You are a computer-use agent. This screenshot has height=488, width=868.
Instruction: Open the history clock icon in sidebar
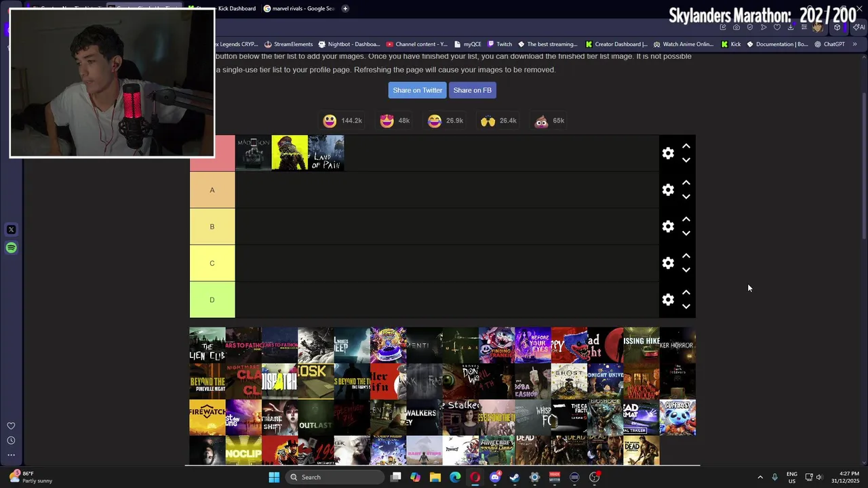click(x=11, y=441)
